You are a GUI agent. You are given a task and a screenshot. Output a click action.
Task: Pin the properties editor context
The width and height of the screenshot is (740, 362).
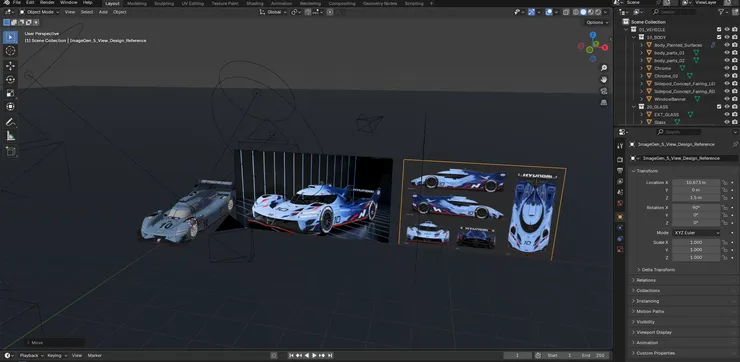[x=735, y=144]
